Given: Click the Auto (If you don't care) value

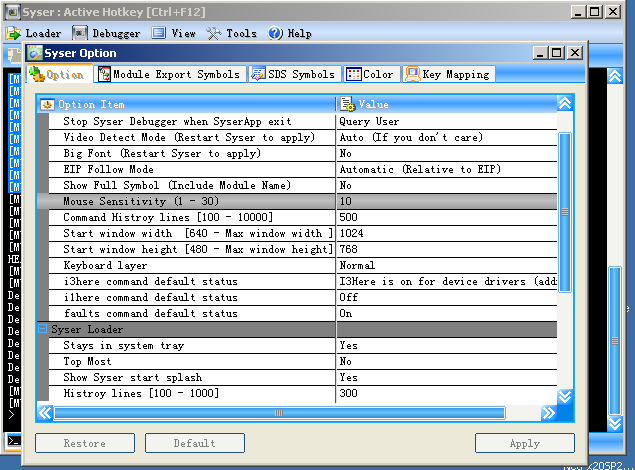Looking at the screenshot, I should 447,138.
